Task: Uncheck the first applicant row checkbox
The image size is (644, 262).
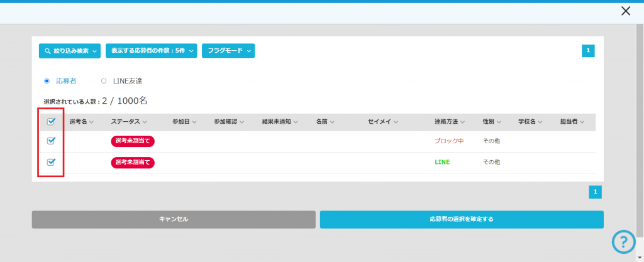Action: pyautogui.click(x=52, y=141)
